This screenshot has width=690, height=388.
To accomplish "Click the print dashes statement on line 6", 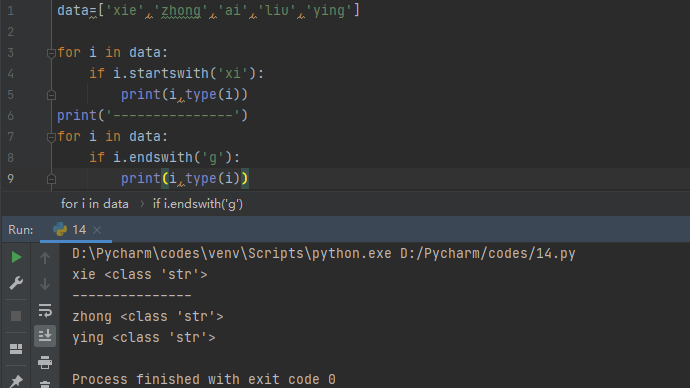I will pyautogui.click(x=153, y=115).
